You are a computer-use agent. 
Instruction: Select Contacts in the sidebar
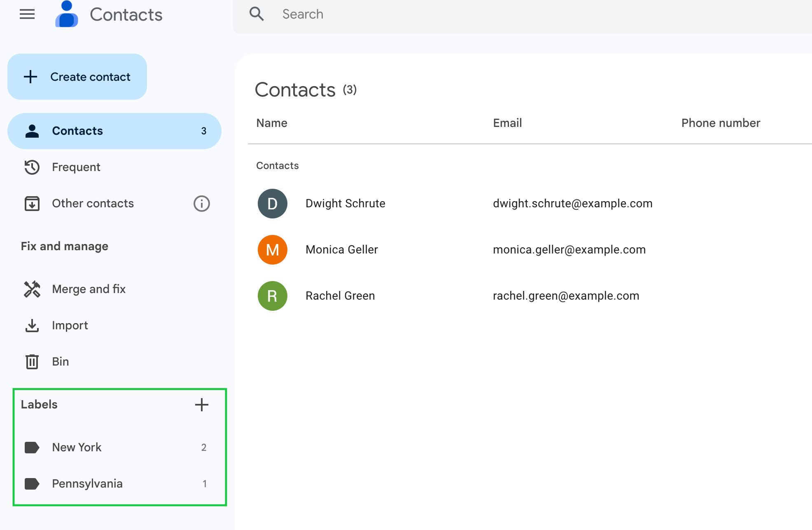pos(114,131)
